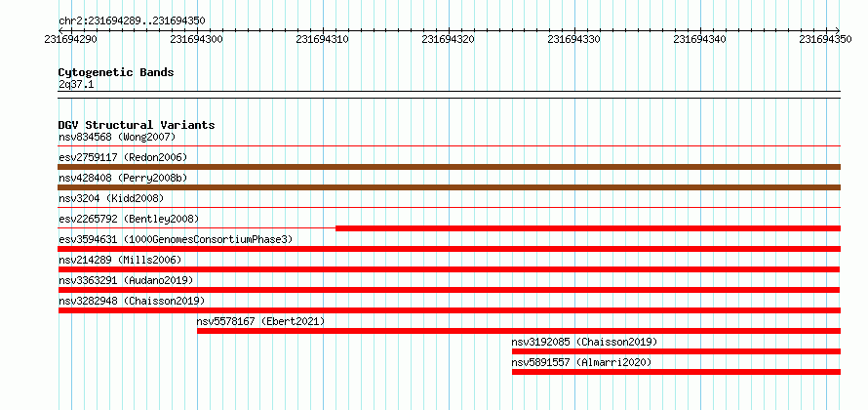Open variant nsv3192085 (Chaisson2019) label

pyautogui.click(x=584, y=342)
